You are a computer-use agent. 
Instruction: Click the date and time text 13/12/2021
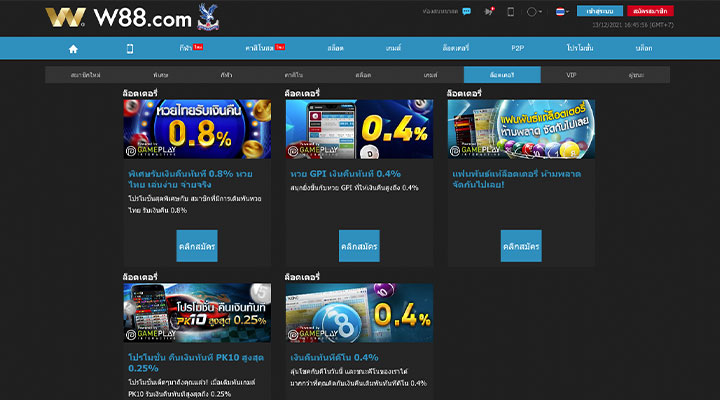coord(633,25)
